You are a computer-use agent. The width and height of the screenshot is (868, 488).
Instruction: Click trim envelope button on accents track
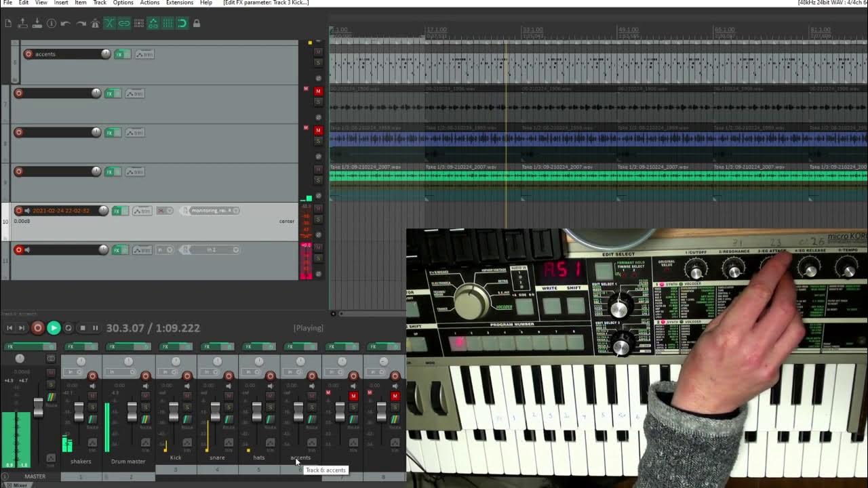(144, 54)
